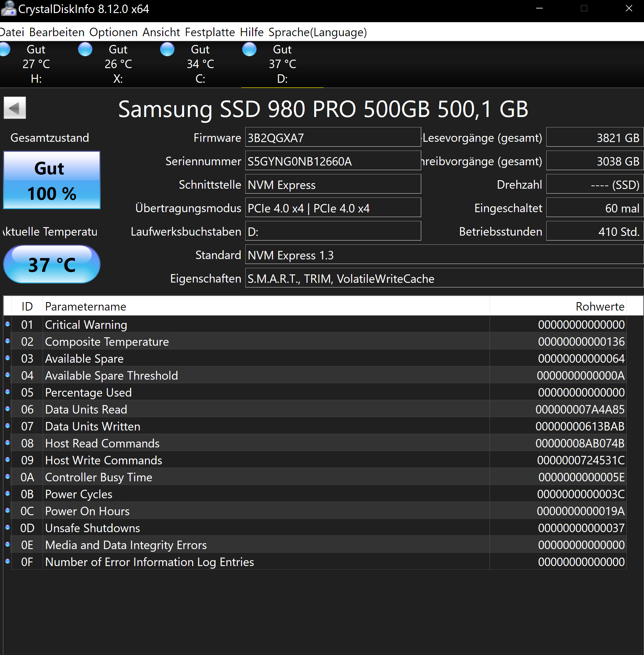Click the status dot for Power Cycles row
Viewport: 644px width, 655px height.
click(7, 493)
